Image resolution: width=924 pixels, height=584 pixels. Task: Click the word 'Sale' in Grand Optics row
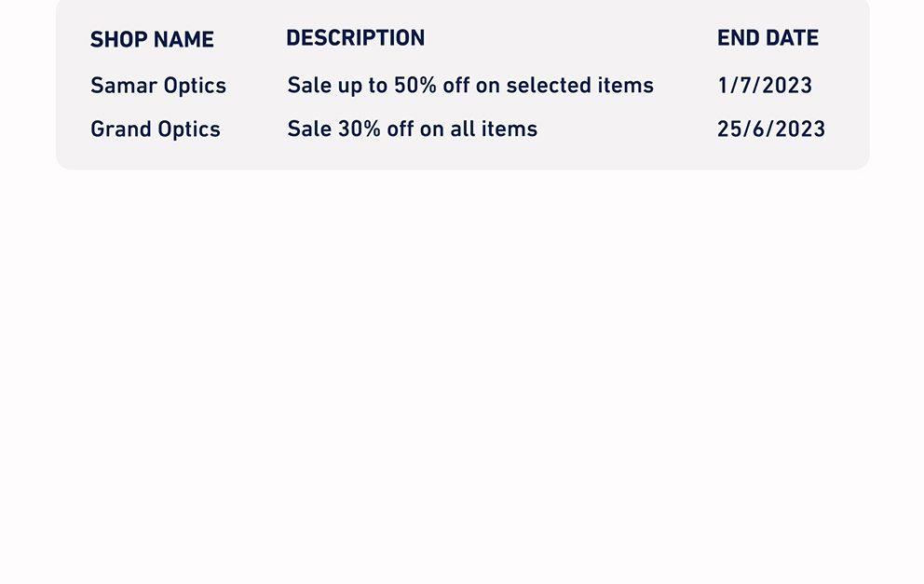click(x=309, y=129)
